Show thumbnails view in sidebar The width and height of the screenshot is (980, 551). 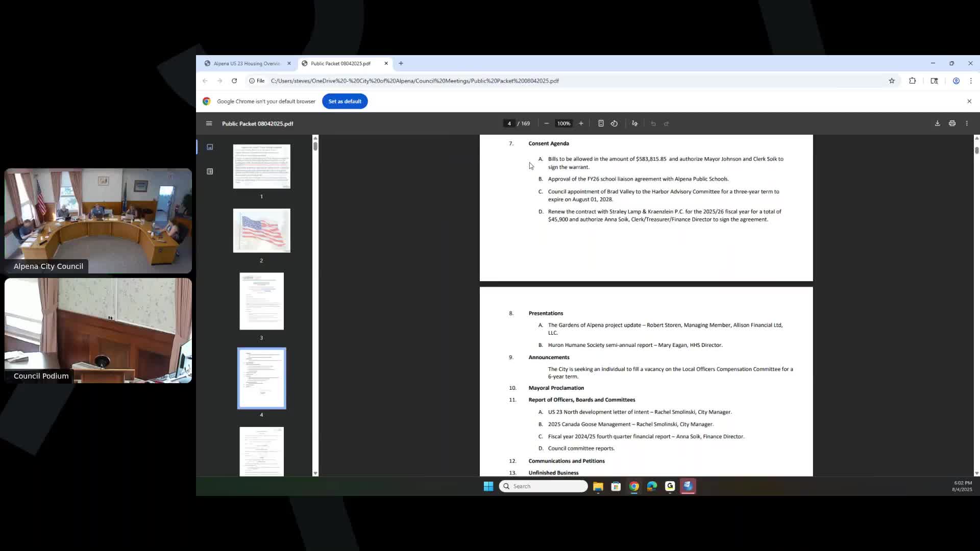210,147
